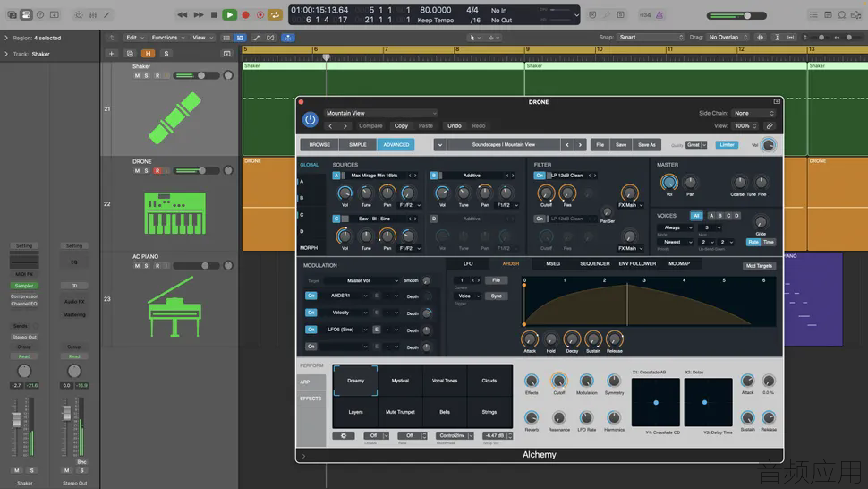Viewport: 868px width, 489px height.
Task: Stop playback with the Stop button
Action: [214, 15]
